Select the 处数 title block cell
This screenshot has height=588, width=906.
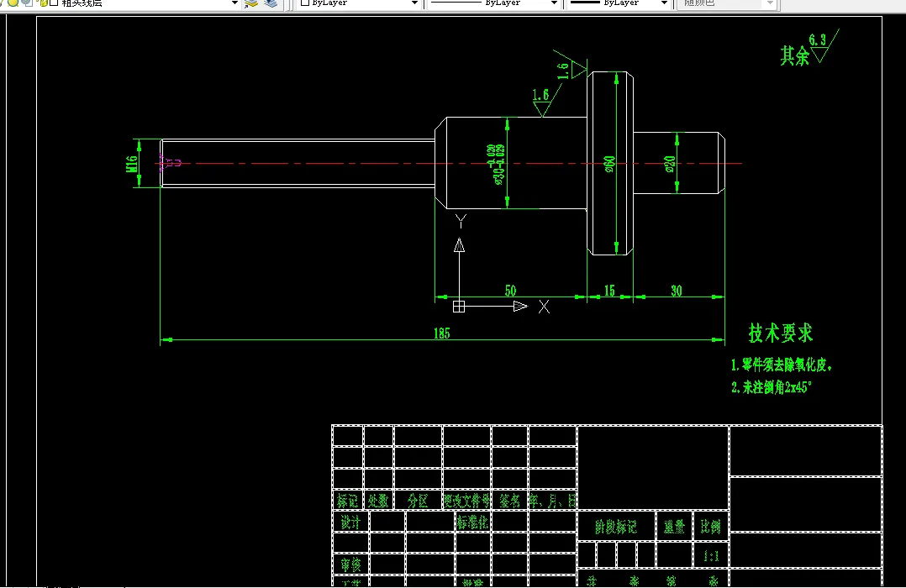point(378,500)
